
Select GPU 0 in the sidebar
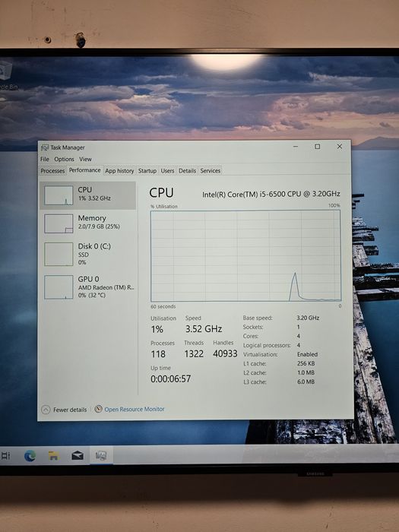click(88, 287)
